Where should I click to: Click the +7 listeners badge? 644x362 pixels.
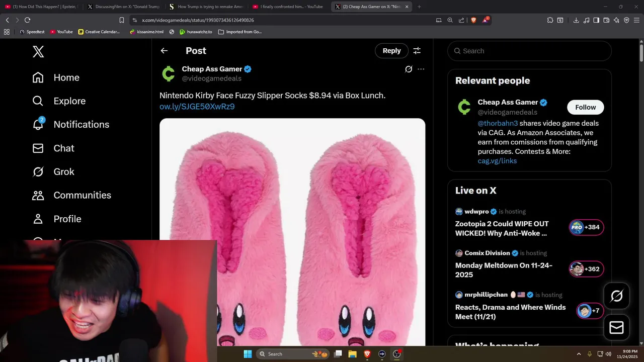click(590, 311)
